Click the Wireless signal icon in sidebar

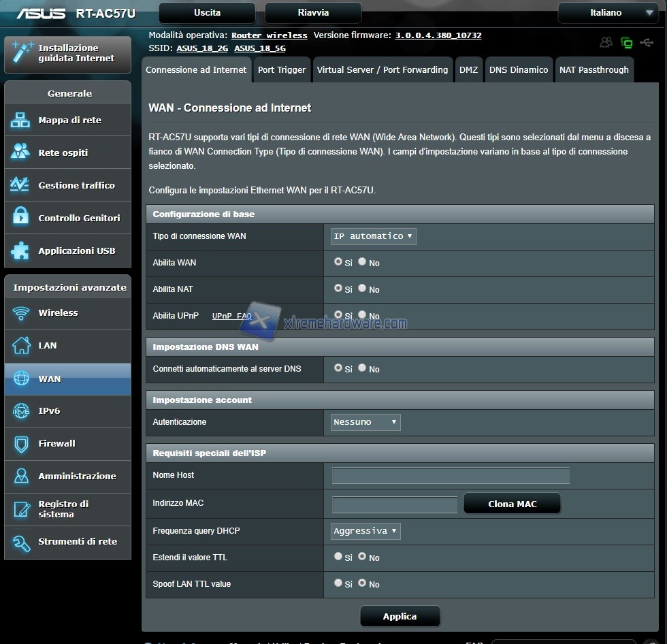click(x=21, y=313)
